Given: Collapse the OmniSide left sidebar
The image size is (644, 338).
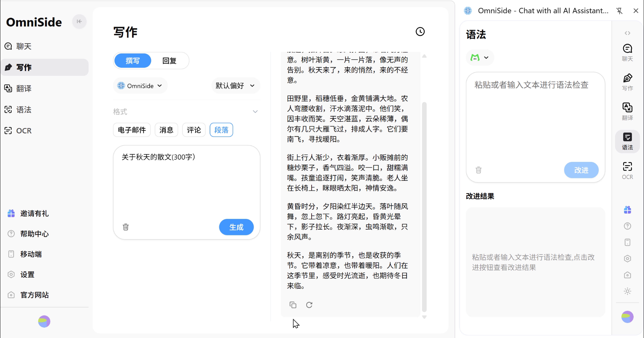Looking at the screenshot, I should coord(79,21).
